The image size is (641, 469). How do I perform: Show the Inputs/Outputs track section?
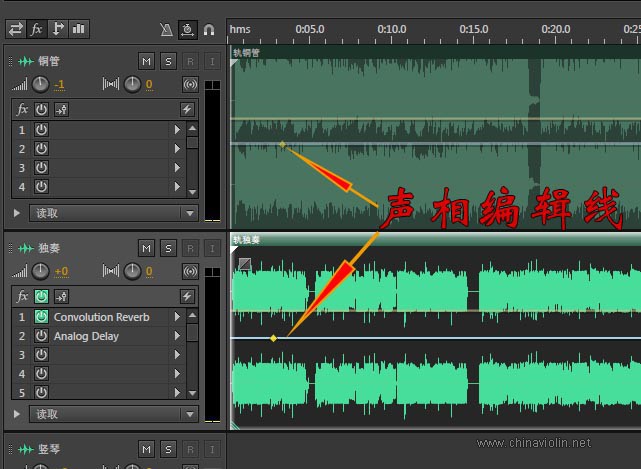tap(15, 29)
